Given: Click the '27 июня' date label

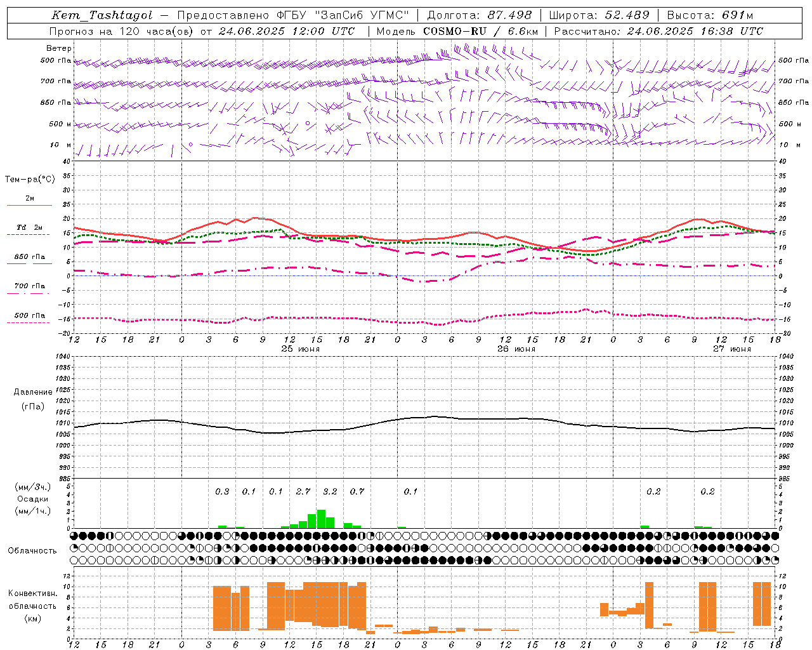Looking at the screenshot, I should point(732,349).
